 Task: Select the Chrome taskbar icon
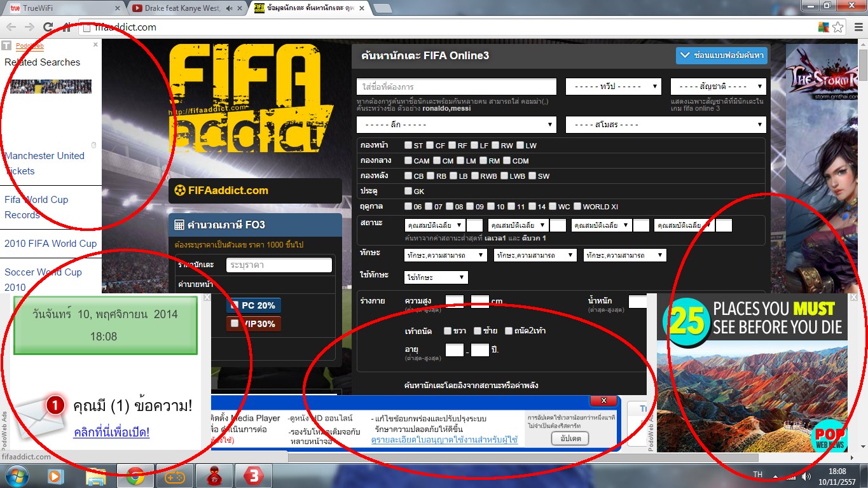pos(134,476)
